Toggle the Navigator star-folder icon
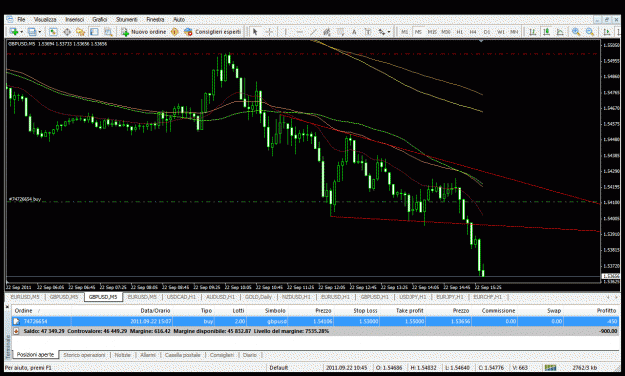 (81, 31)
